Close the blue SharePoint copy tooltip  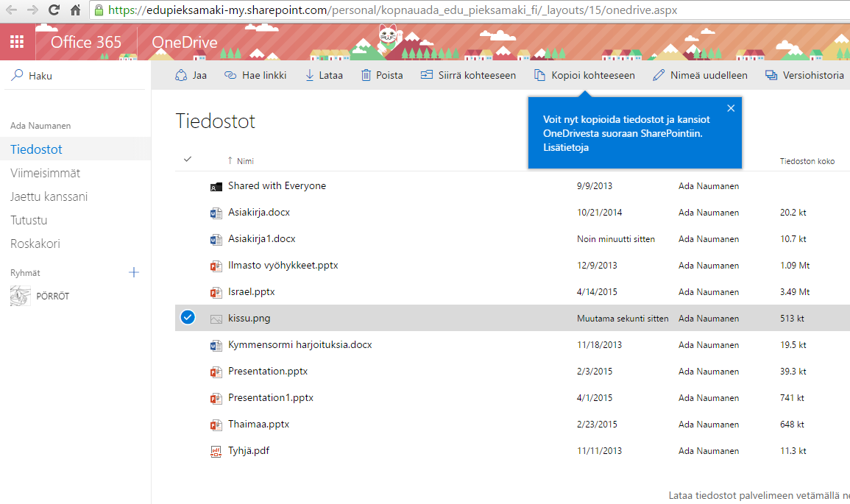(730, 108)
